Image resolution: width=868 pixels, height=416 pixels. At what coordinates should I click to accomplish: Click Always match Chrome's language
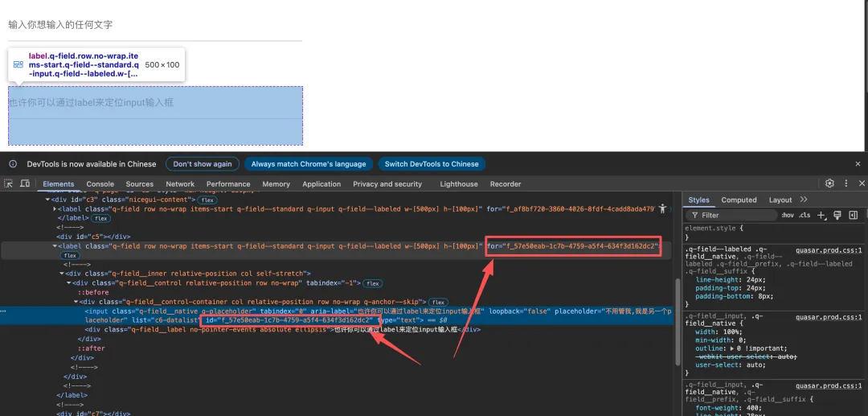tap(309, 164)
